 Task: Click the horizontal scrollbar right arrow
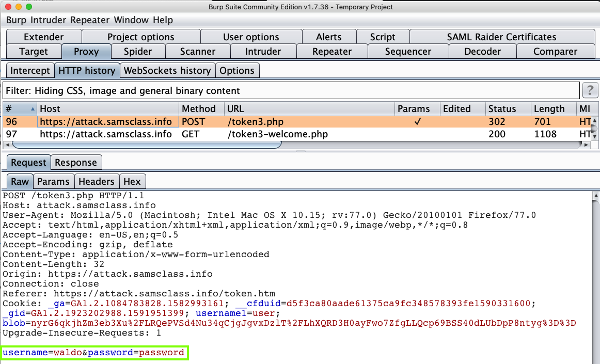pos(586,145)
